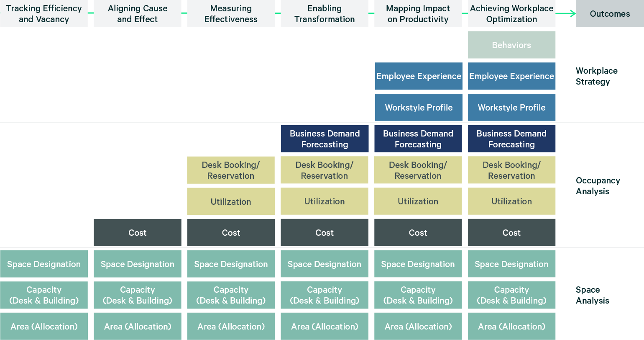Screen dimensions: 644x340
Task: Select the Measuring Effectiveness header
Action: (x=231, y=14)
